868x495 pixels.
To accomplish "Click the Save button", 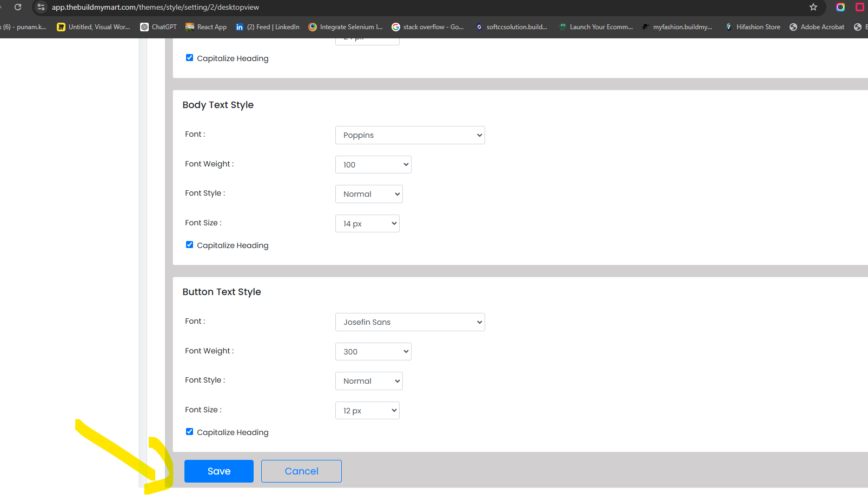I will click(x=219, y=471).
